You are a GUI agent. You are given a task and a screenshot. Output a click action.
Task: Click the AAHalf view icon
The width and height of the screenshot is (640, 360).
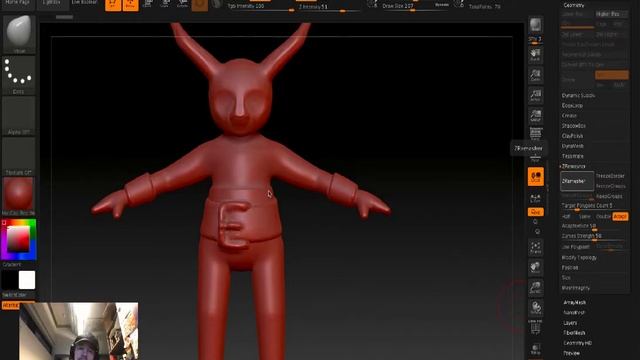point(536,116)
